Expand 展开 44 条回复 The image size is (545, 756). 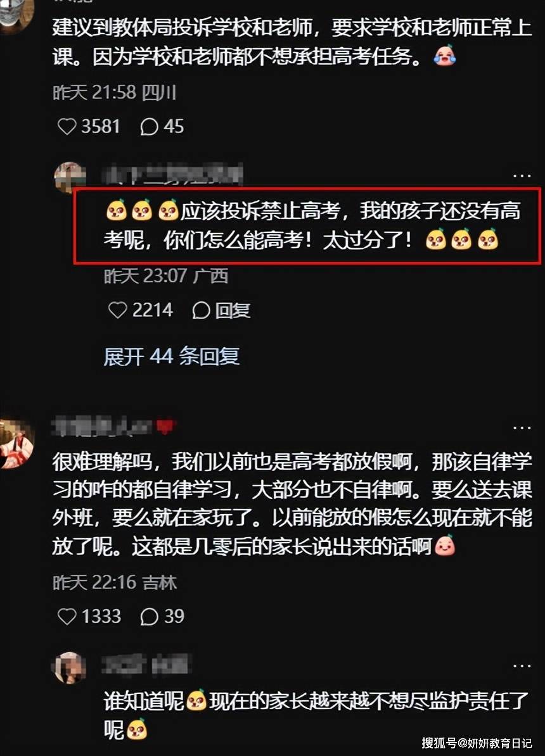click(x=171, y=356)
